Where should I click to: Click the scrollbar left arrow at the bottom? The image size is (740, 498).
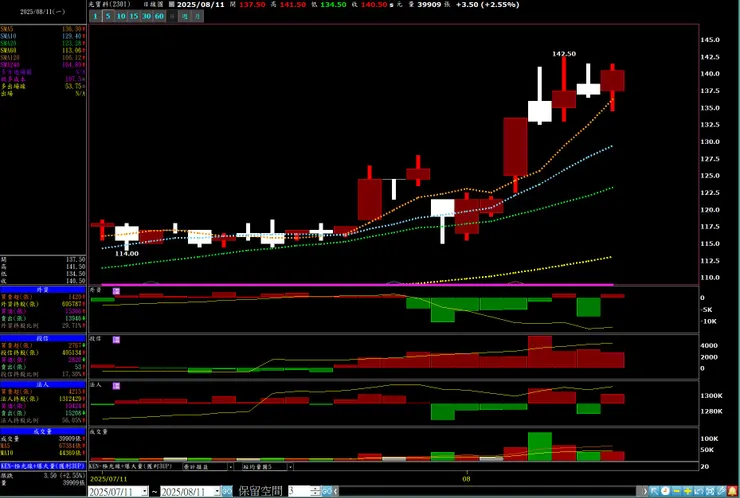336,491
